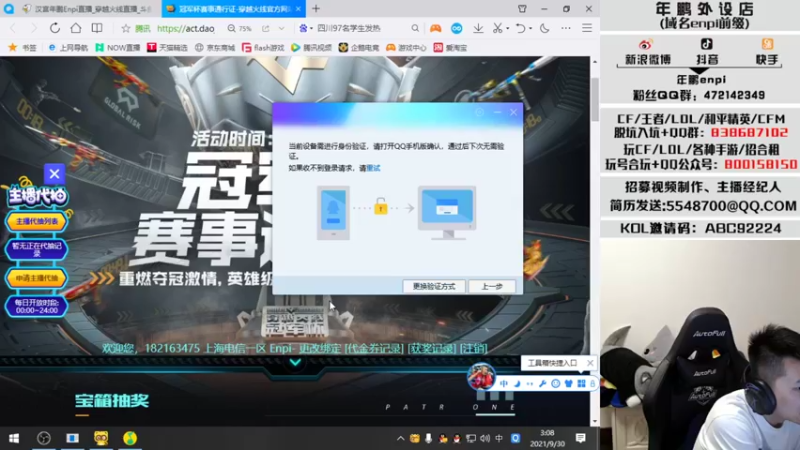Reload the page with the refresh icon
This screenshot has height=450, width=800.
pos(55,28)
